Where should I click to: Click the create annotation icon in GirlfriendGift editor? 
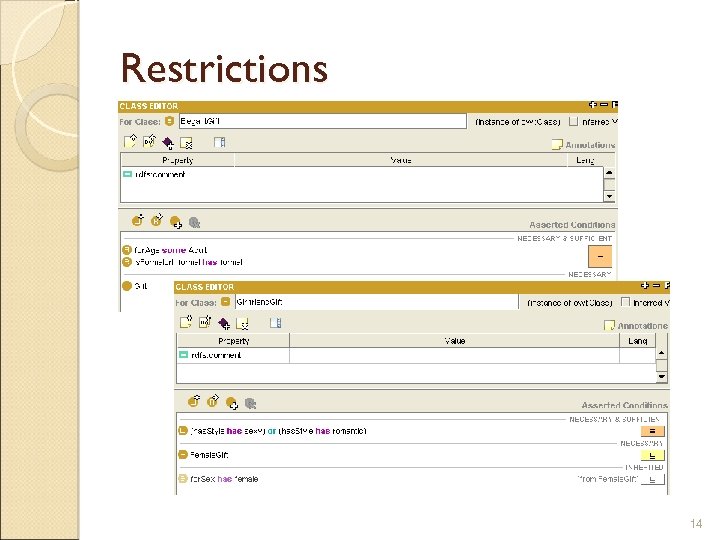186,322
